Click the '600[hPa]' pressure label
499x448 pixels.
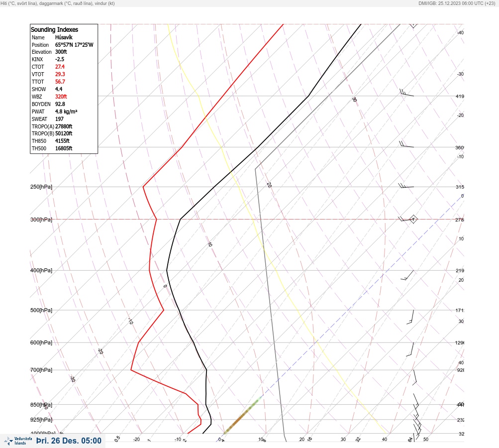(x=41, y=342)
